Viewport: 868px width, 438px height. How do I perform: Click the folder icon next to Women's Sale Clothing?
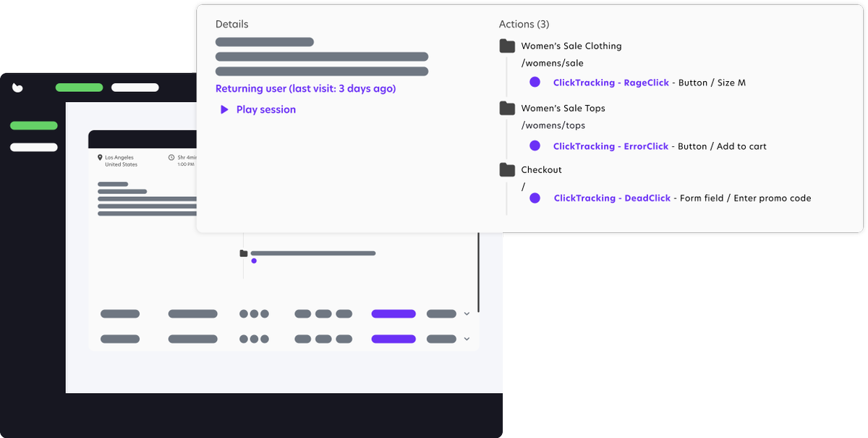(507, 46)
